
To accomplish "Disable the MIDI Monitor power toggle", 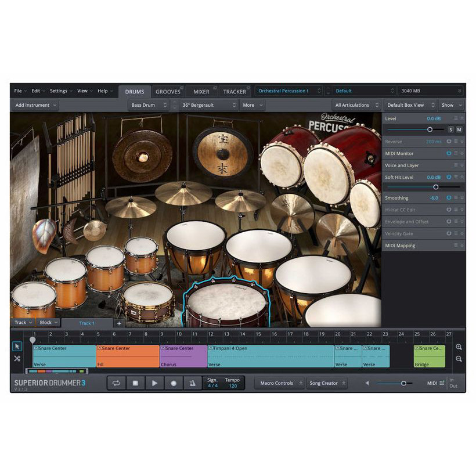I will pyautogui.click(x=449, y=153).
